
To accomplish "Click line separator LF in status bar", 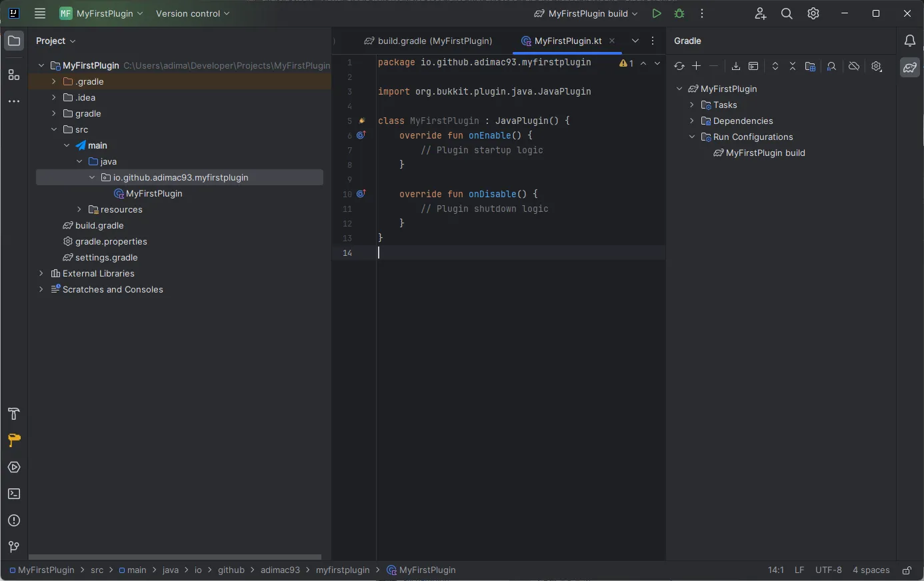I will tap(799, 570).
